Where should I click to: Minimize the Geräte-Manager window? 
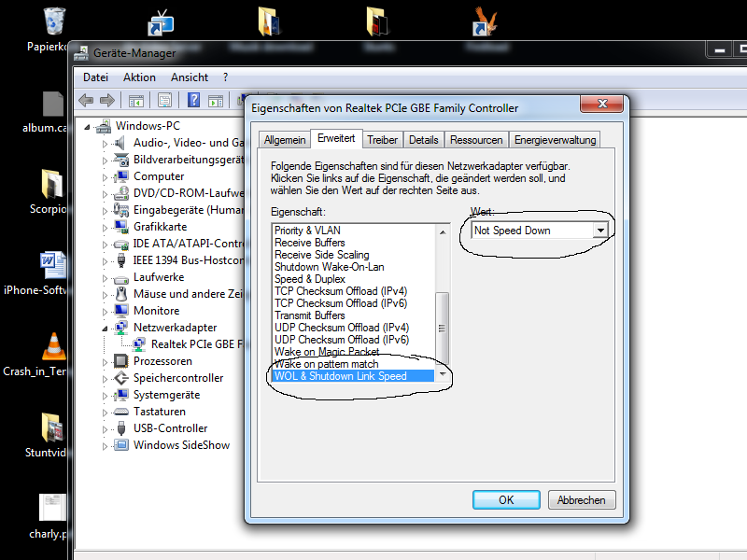pos(719,49)
